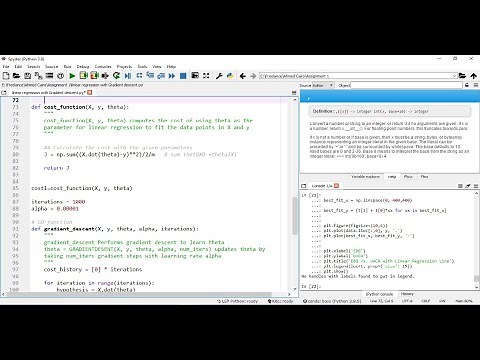Open the Search menu
This screenshot has width=480, height=360.
pos(34,67)
